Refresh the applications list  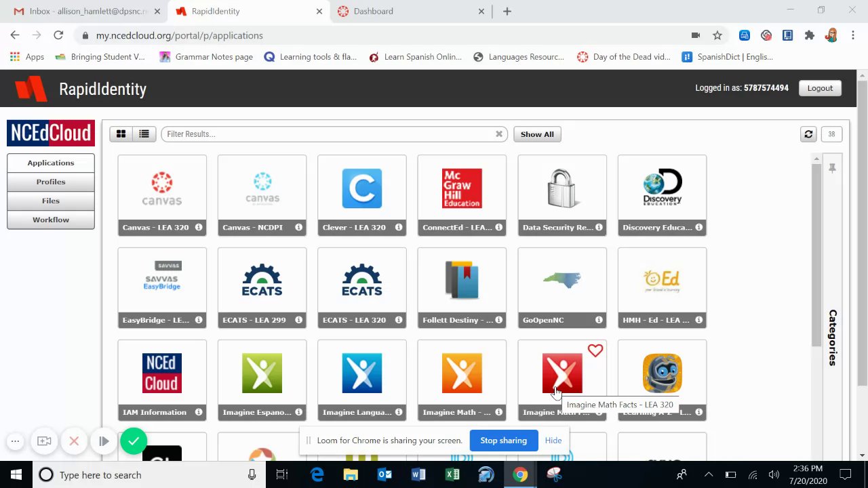(x=808, y=134)
